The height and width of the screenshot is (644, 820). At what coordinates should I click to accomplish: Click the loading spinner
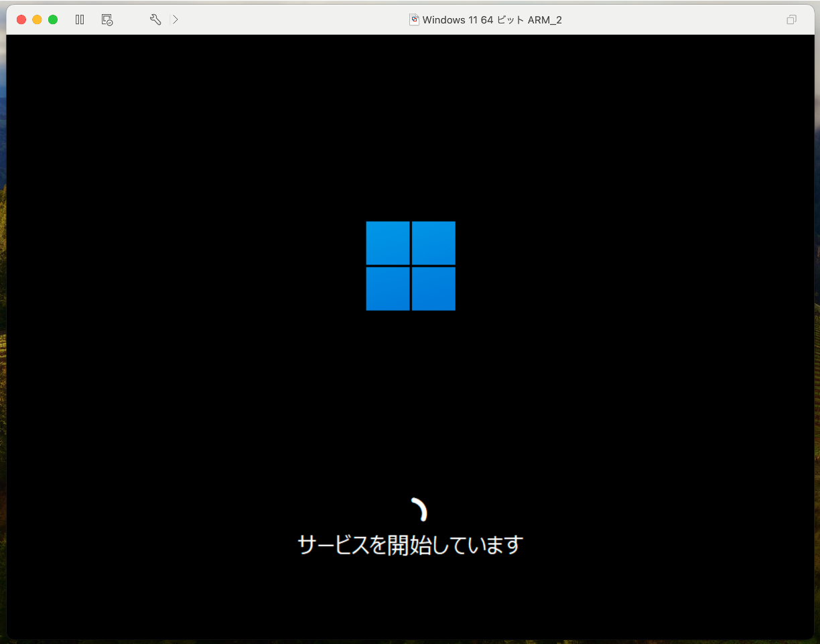[418, 509]
